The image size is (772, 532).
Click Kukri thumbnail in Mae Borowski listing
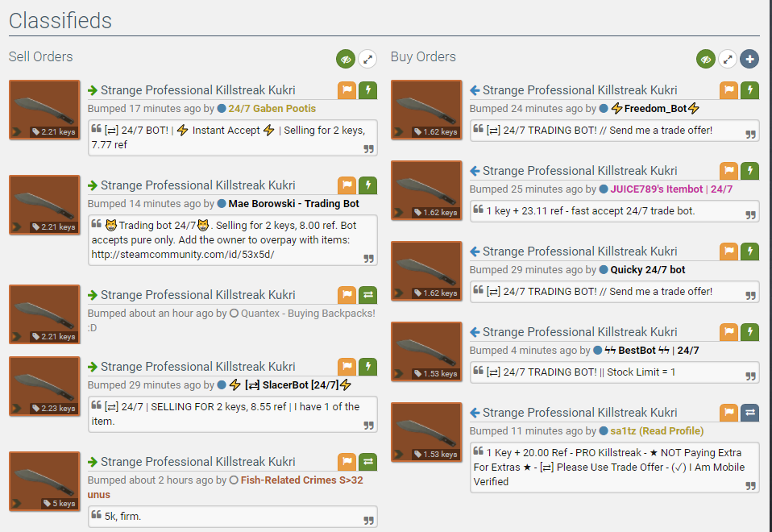[44, 205]
